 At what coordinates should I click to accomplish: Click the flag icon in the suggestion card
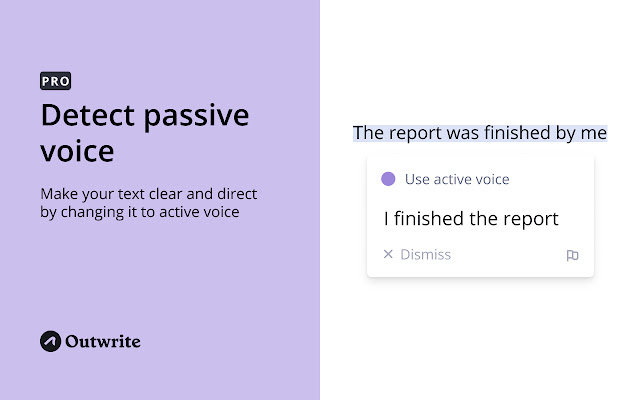pos(572,255)
